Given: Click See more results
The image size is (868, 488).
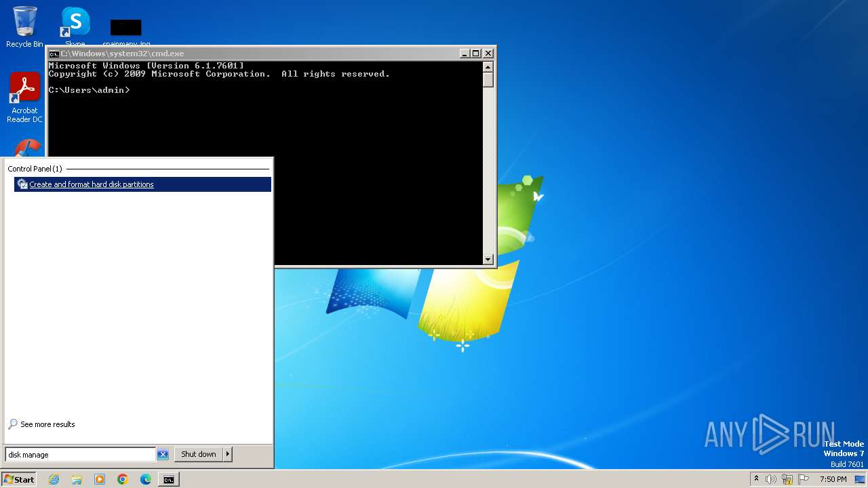Looking at the screenshot, I should point(47,424).
